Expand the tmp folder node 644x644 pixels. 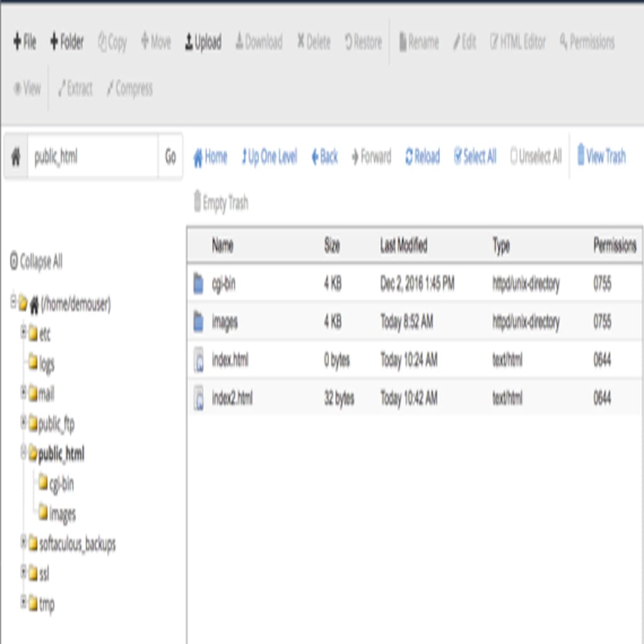(x=23, y=602)
